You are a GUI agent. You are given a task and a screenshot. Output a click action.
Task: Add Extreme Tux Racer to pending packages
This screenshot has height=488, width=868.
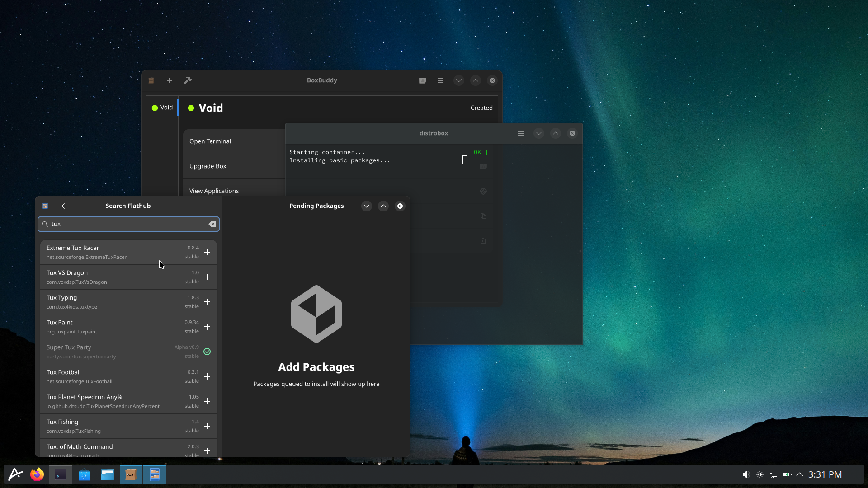[207, 252]
